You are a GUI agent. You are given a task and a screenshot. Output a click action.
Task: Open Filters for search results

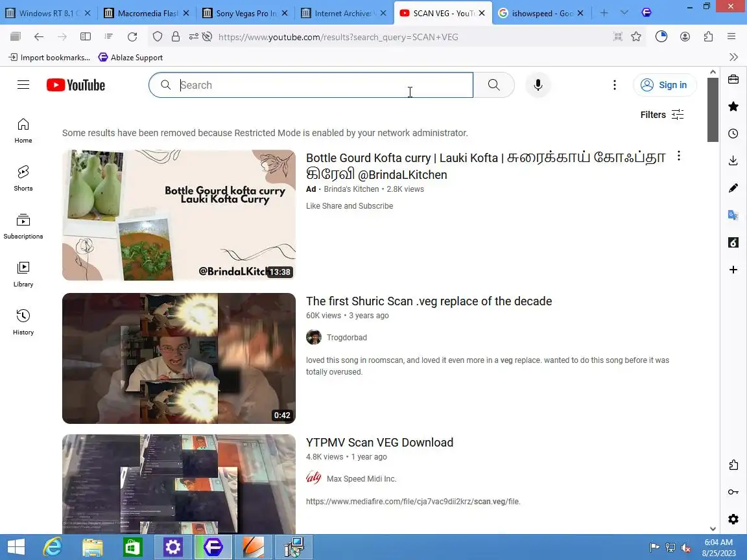click(661, 115)
